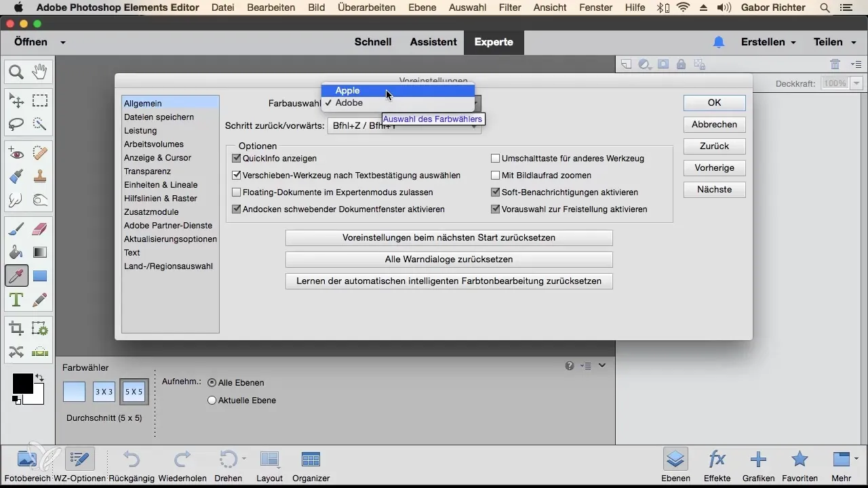Viewport: 868px width, 488px height.
Task: Enable Umschalttaste für anderes Werkzeug
Action: [496, 159]
